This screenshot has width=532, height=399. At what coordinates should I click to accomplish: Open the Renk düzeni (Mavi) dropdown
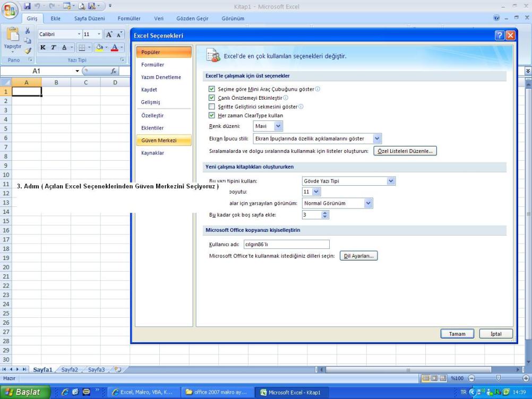click(278, 126)
